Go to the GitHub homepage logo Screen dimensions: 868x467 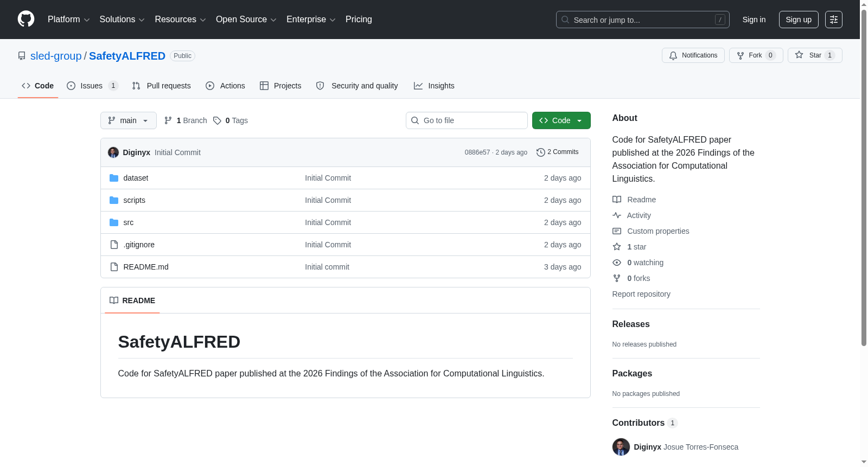click(x=26, y=19)
